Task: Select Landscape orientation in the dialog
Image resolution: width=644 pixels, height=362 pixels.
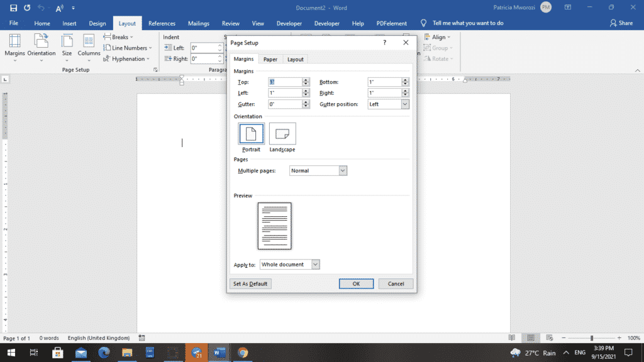Action: pos(282,133)
